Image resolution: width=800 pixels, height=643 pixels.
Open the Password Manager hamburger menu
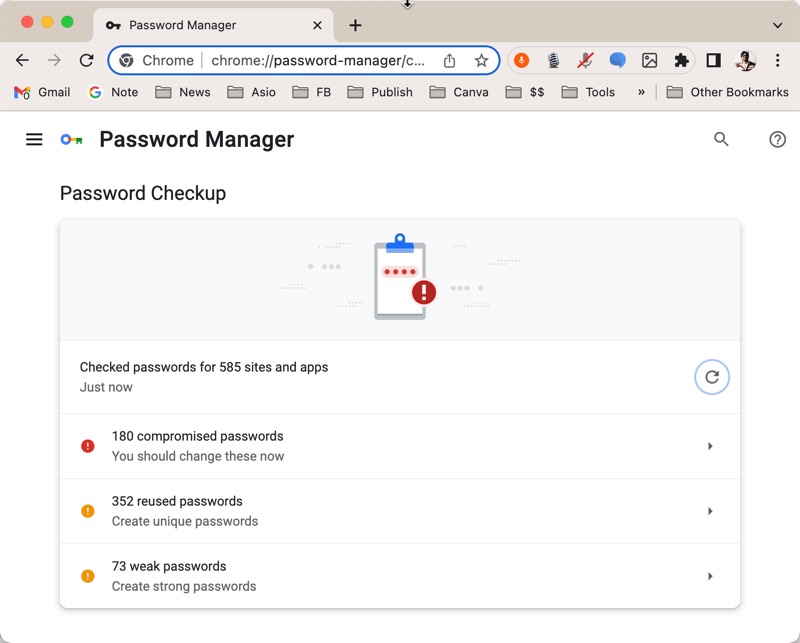coord(34,139)
